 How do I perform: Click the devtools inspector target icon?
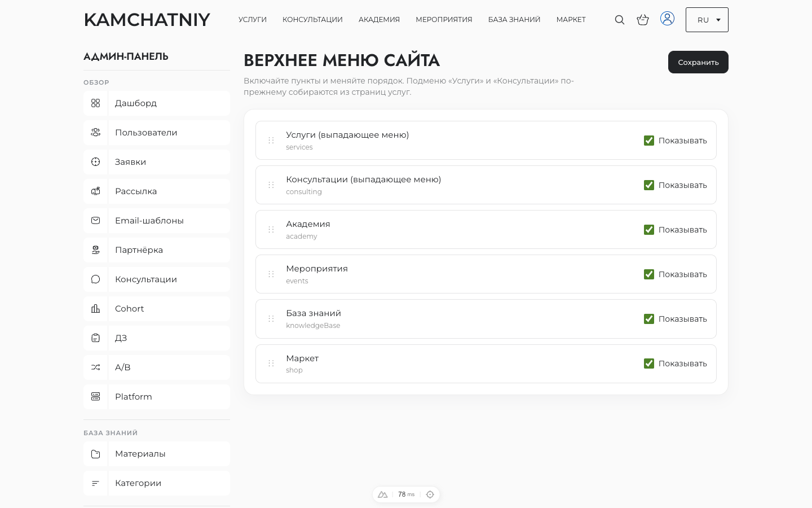(430, 494)
